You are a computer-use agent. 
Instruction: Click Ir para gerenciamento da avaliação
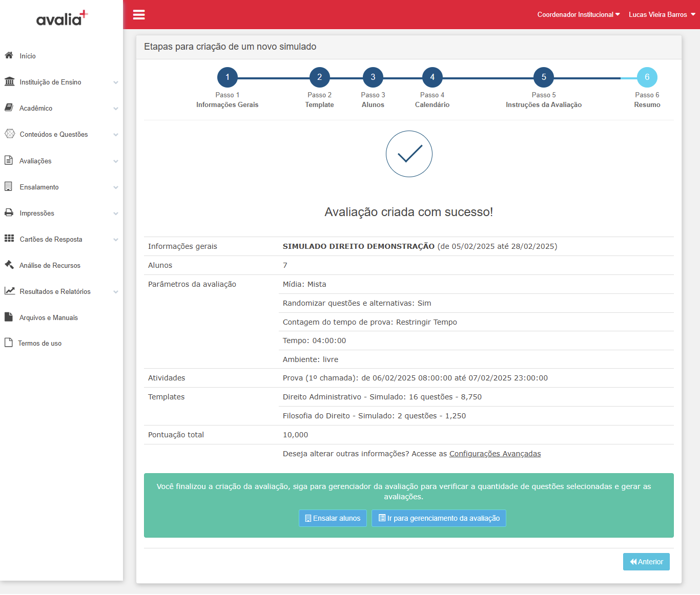(439, 518)
